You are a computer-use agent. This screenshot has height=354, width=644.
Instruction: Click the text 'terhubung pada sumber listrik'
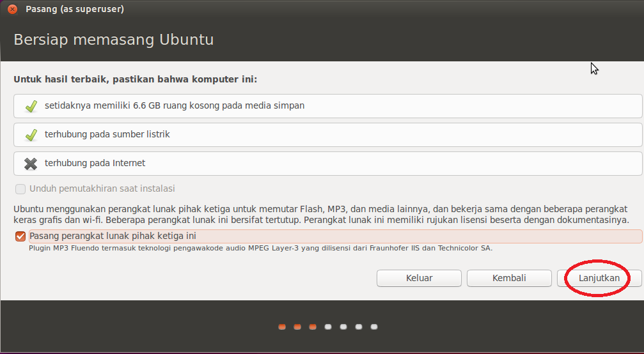point(107,135)
